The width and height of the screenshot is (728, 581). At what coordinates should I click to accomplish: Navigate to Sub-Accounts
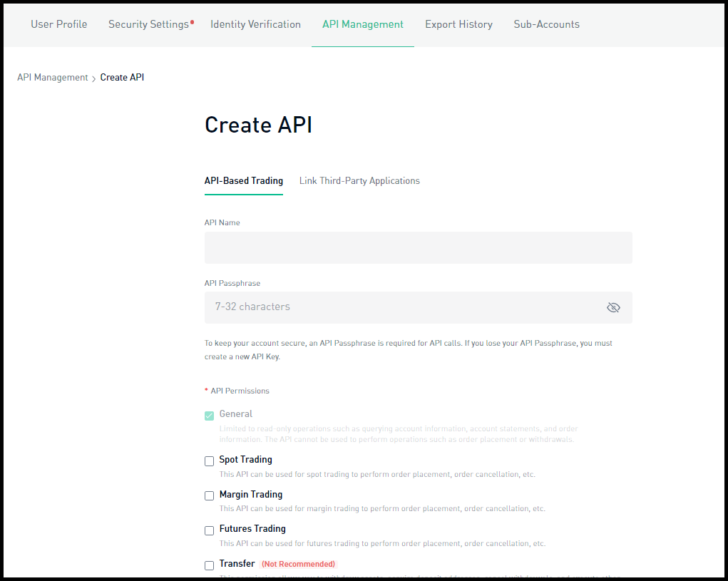coord(546,24)
